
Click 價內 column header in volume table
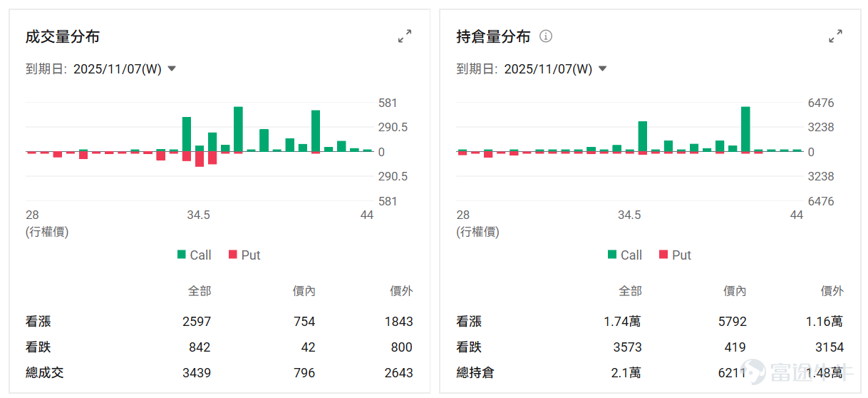(304, 291)
